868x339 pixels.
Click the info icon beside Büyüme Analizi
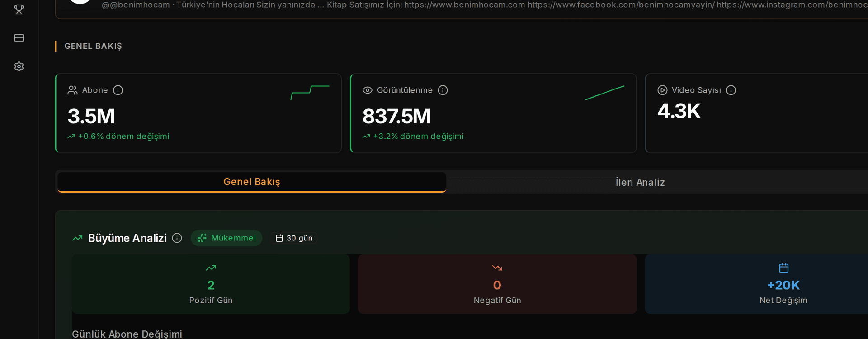click(x=177, y=238)
